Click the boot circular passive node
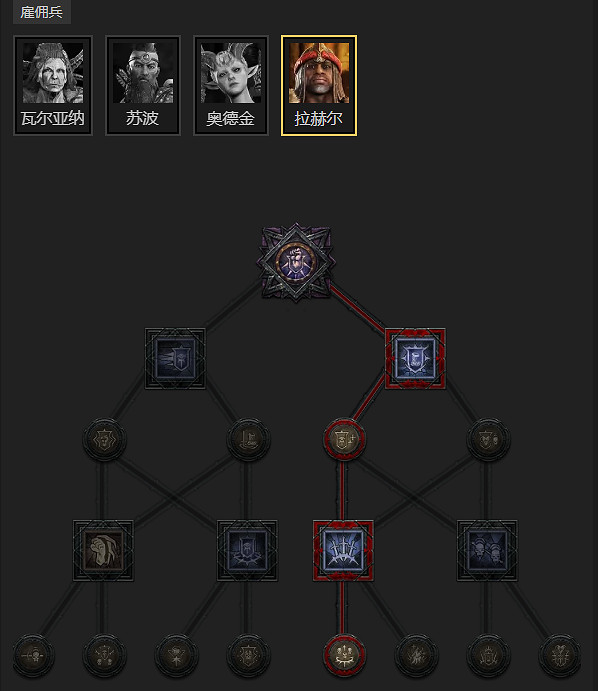Viewport: 598px width, 691px height. pos(248,439)
